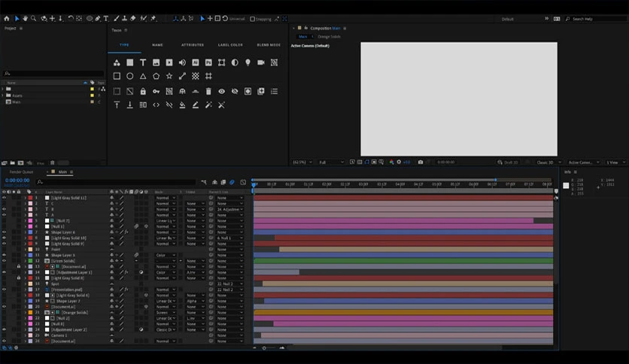The width and height of the screenshot is (629, 364).
Task: Switch to Taxon NAME tab
Action: [157, 45]
